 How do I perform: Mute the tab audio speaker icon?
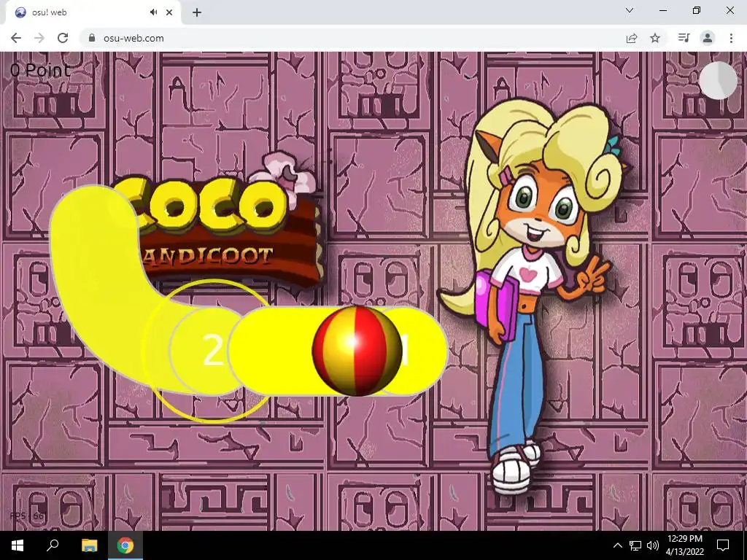pos(153,12)
